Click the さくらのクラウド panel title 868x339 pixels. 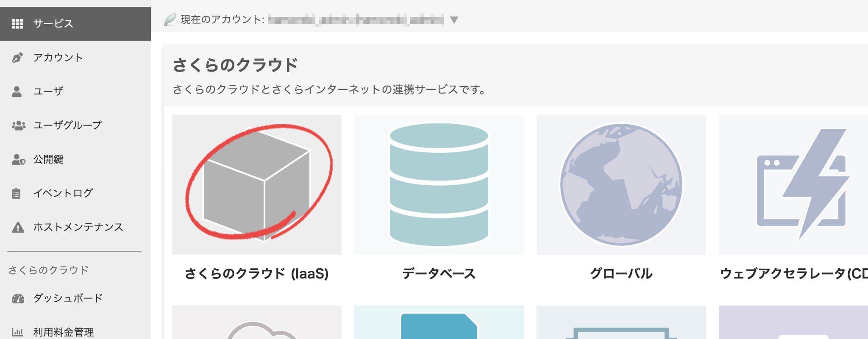point(235,65)
